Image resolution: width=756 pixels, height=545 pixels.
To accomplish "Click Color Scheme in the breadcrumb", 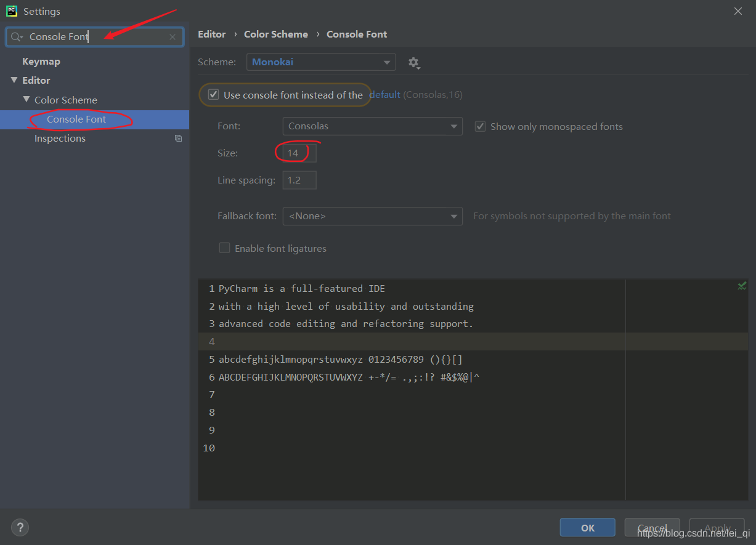I will tap(276, 34).
